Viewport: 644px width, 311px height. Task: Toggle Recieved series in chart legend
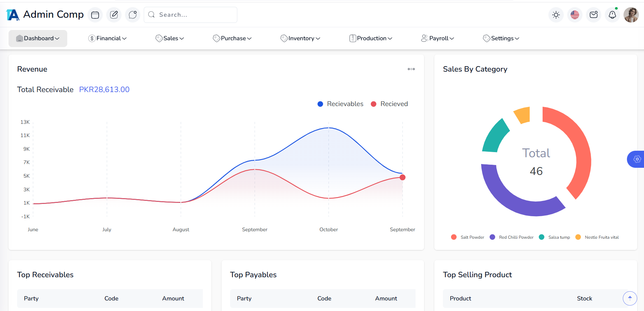(390, 104)
